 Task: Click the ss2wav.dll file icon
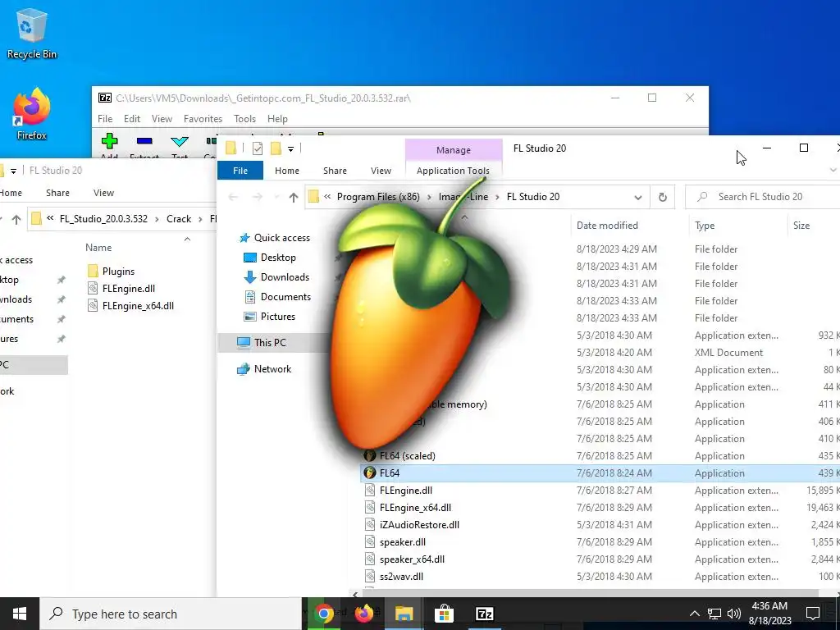pos(370,577)
